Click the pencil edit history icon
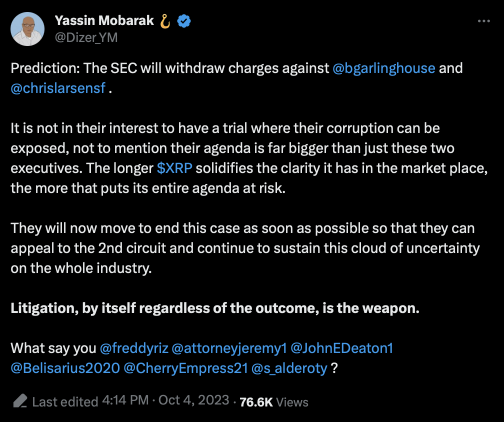 tap(20, 401)
